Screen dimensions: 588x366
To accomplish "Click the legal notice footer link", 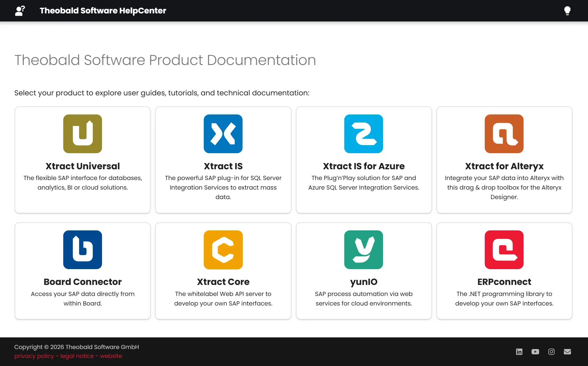I will click(77, 356).
